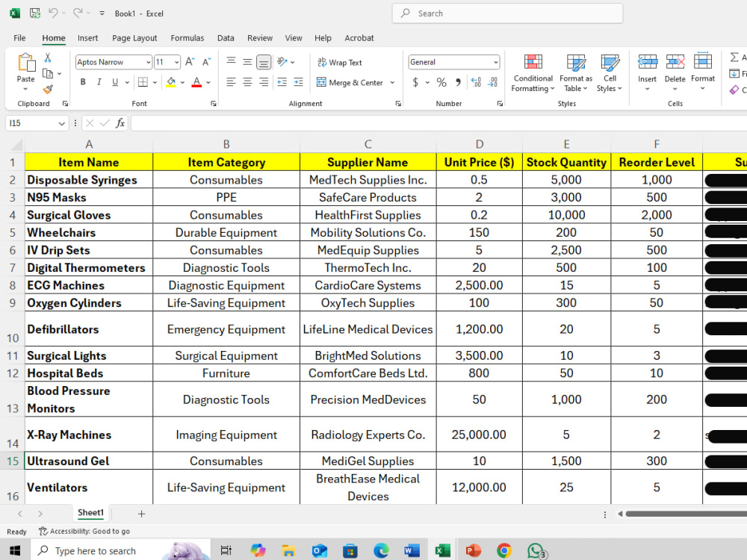747x560 pixels.
Task: Toggle Align Left button
Action: pyautogui.click(x=231, y=82)
